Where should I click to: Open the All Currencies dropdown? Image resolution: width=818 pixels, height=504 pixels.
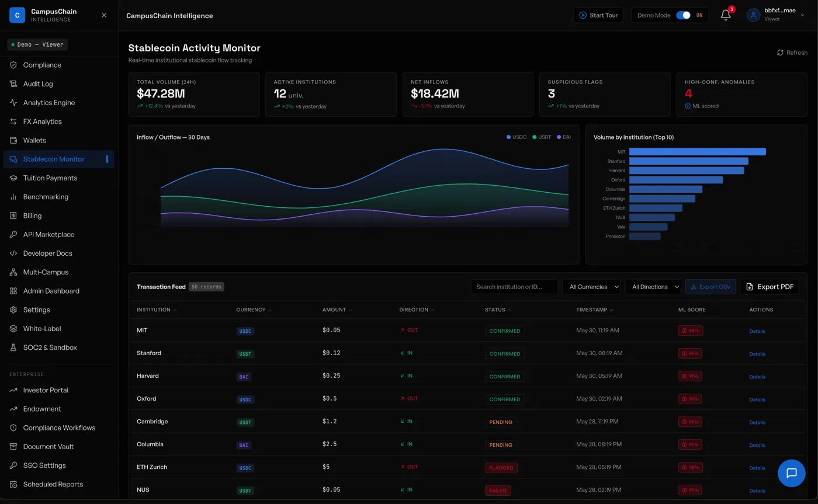tap(591, 287)
